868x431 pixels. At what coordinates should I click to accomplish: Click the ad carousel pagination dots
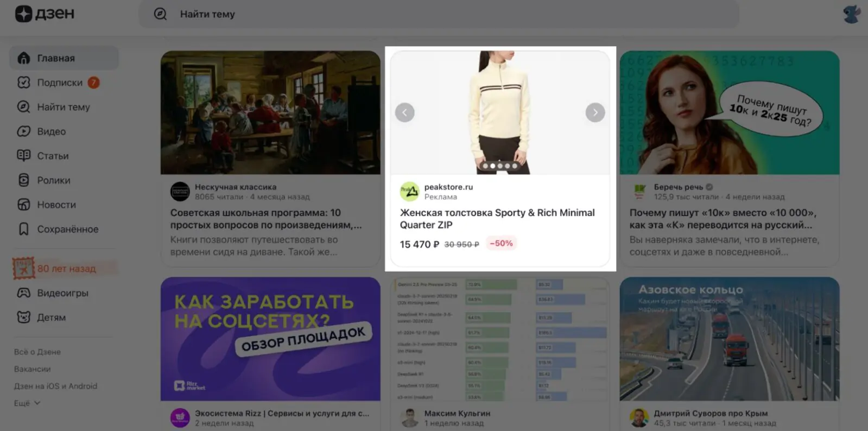(x=500, y=166)
